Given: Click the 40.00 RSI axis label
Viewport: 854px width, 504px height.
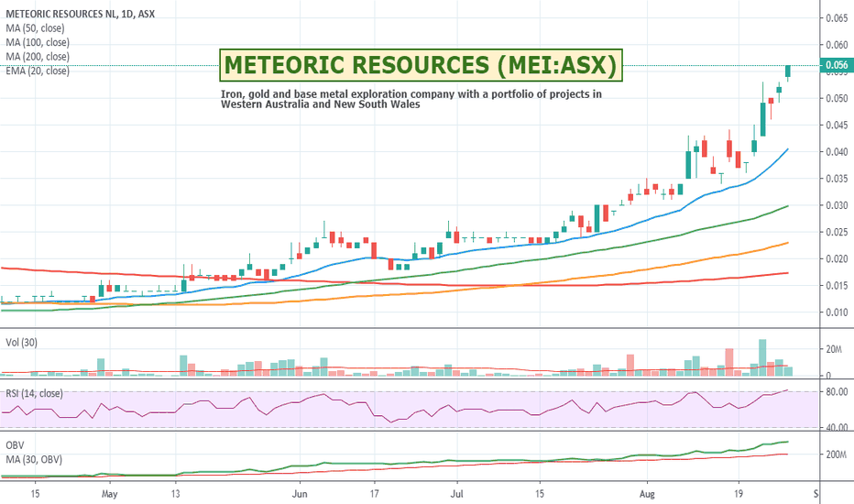Looking at the screenshot, I should 837,427.
